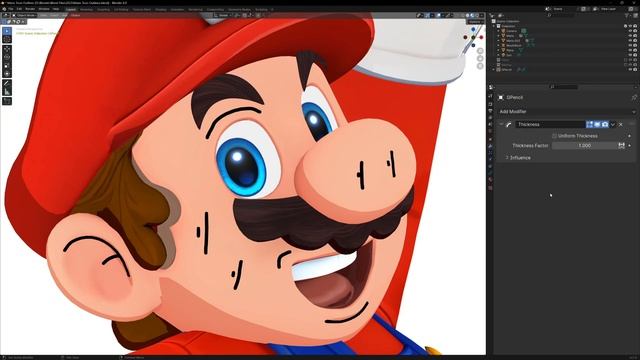Viewport: 640px width, 360px height.
Task: Open the Window menu
Action: coord(44,9)
